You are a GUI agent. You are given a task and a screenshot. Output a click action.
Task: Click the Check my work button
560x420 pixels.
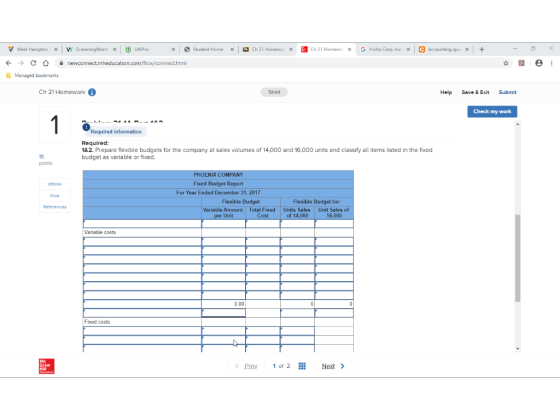pyautogui.click(x=492, y=111)
